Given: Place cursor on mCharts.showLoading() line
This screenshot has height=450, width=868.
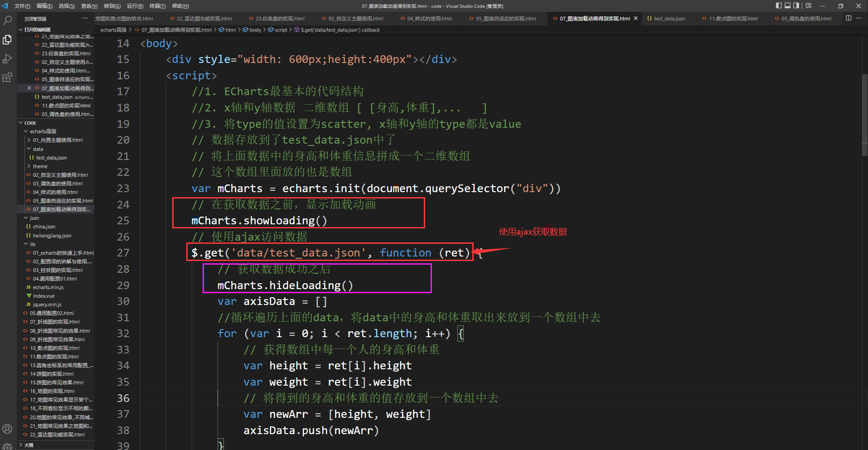Looking at the screenshot, I should (259, 221).
